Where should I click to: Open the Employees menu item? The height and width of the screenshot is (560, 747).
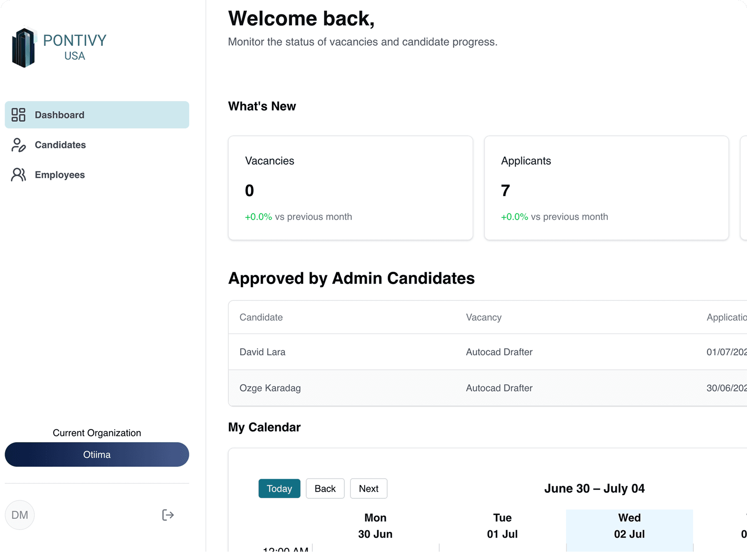[x=60, y=175]
